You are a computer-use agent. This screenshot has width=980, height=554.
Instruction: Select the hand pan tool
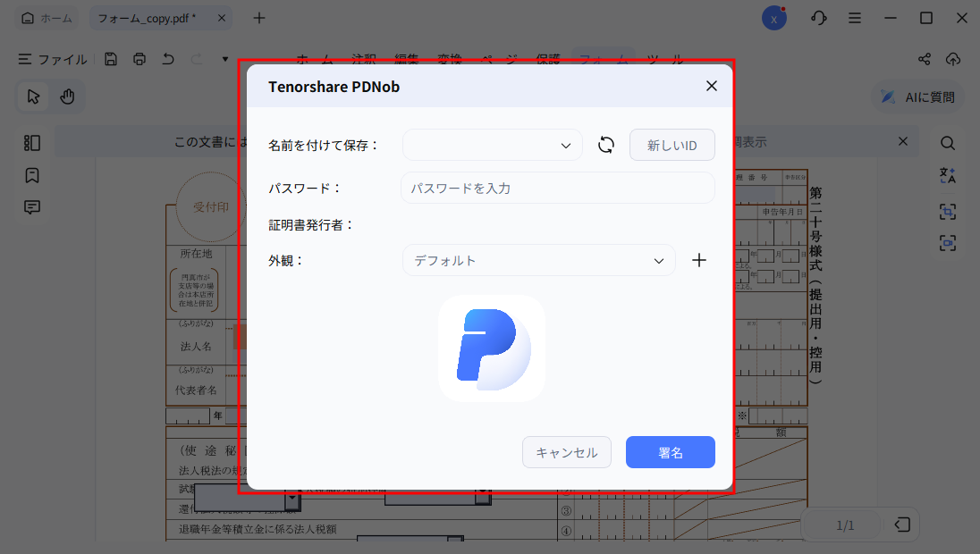pos(67,96)
